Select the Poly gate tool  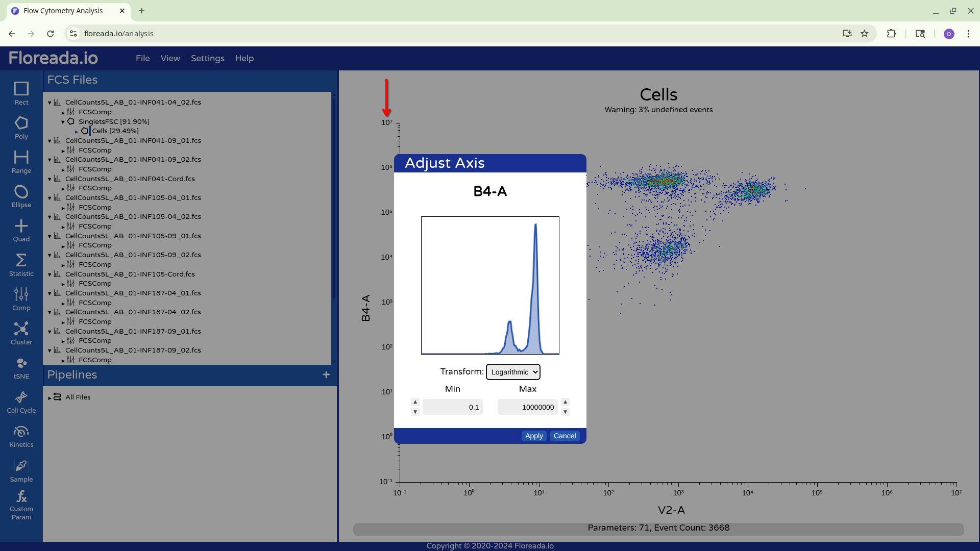(21, 128)
